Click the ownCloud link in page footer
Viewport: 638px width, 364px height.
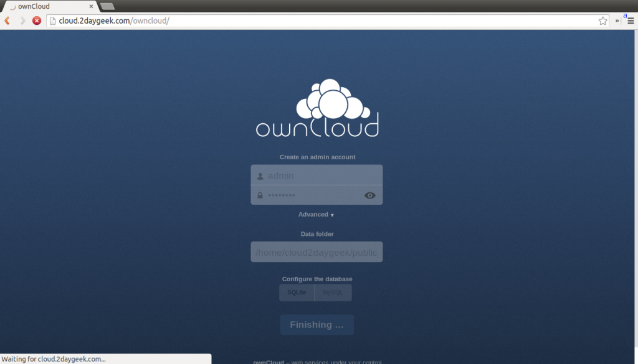[267, 362]
